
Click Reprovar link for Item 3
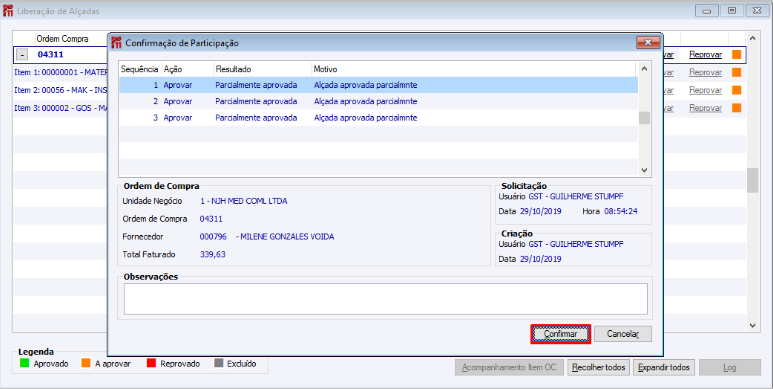point(705,108)
